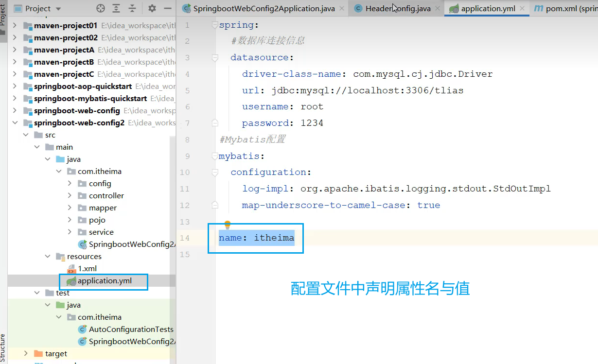Fold the spring block at line 1
Image resolution: width=598 pixels, height=364 pixels.
(x=215, y=25)
